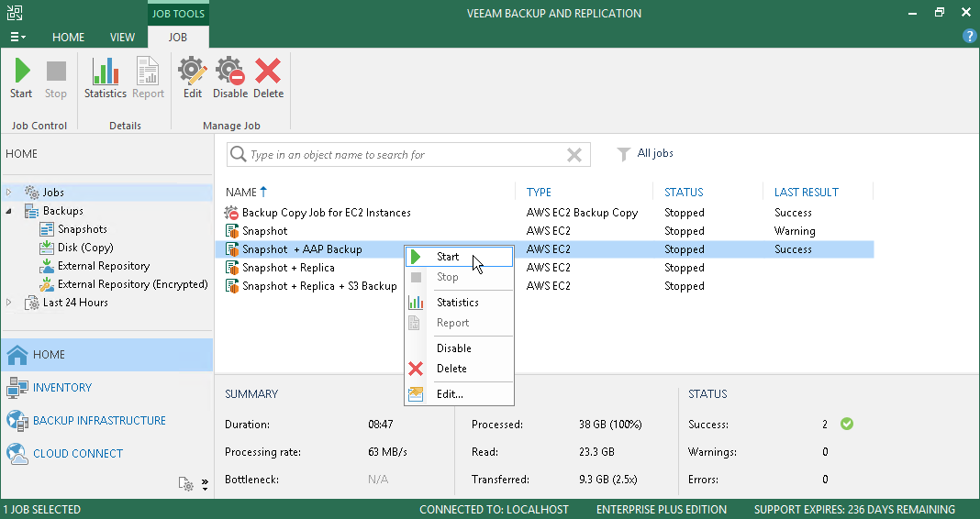Expand navigation pane overflow chevrons

click(x=205, y=484)
